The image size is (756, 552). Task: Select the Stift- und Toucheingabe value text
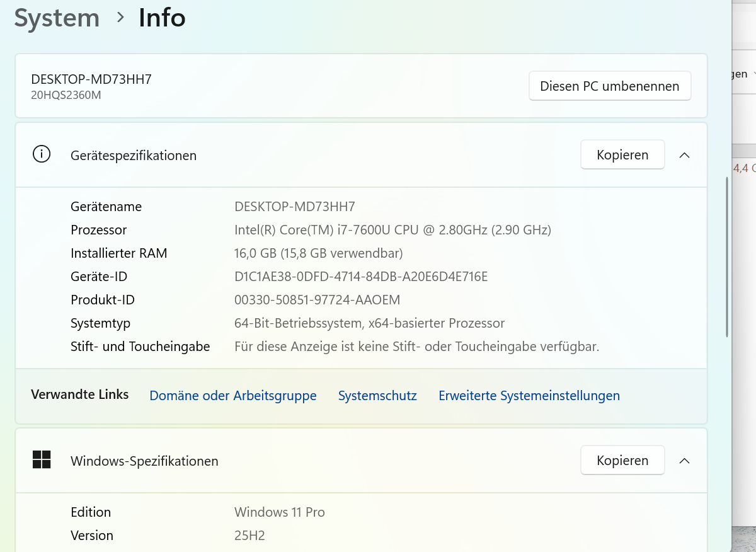click(x=416, y=347)
